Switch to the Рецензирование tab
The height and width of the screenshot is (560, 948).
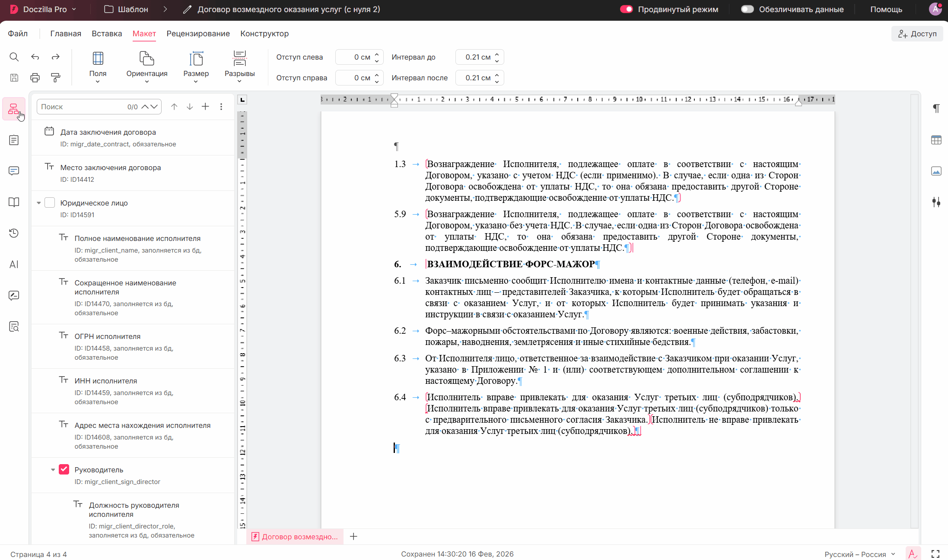click(x=198, y=34)
